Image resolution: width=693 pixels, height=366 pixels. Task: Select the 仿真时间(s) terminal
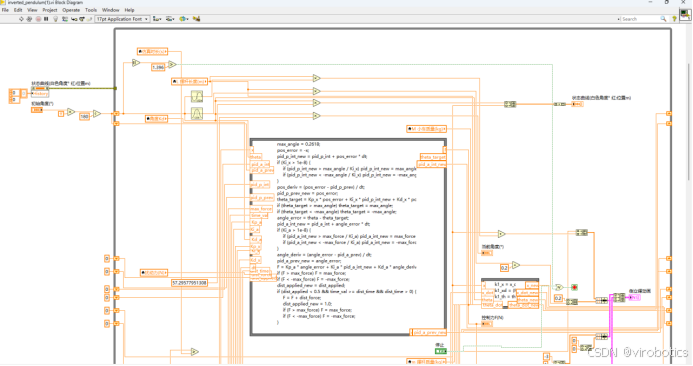tap(152, 52)
